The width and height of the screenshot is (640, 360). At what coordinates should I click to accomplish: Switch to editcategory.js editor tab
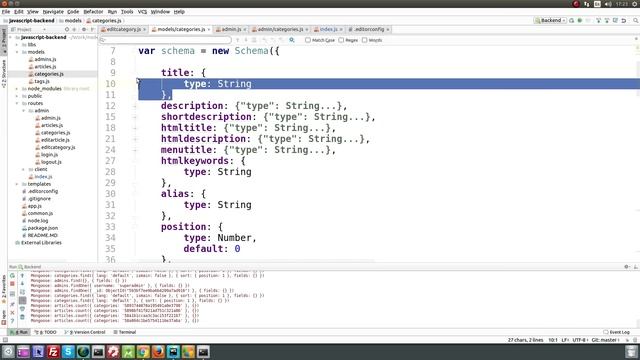point(123,29)
